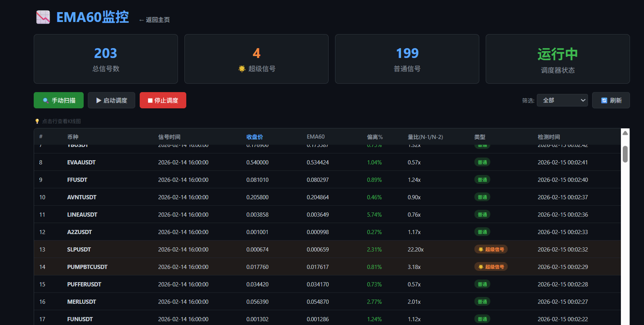This screenshot has height=325, width=644.
Task: Click the play triangle icon to start the scheduler
Action: (x=98, y=100)
